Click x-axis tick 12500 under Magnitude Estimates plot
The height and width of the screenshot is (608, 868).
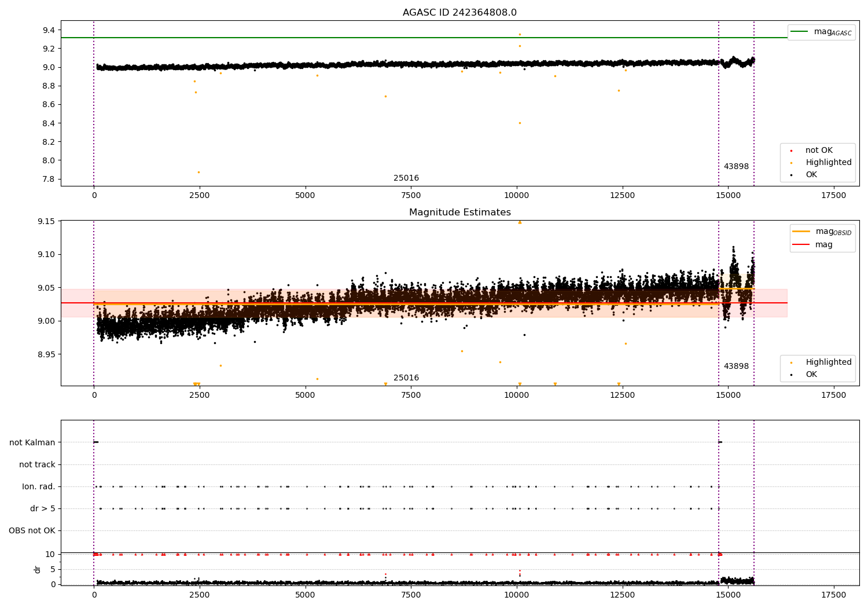pos(623,395)
